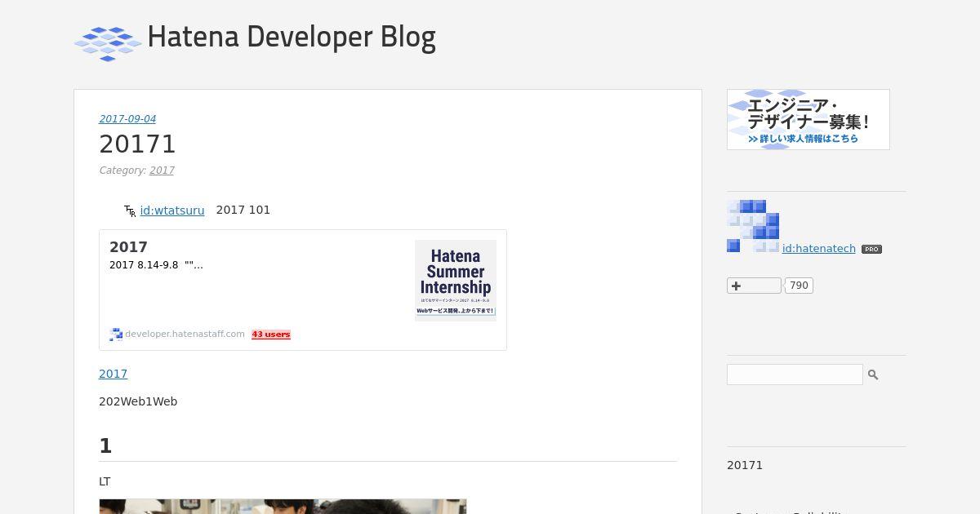Click the hatenatech pixel avatar icon
The height and width of the screenshot is (514, 980).
pyautogui.click(x=753, y=226)
